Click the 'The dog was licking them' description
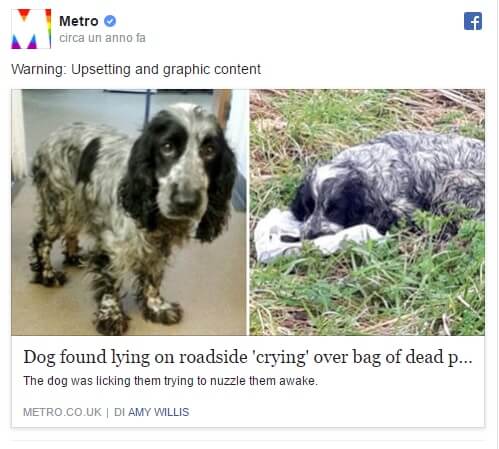 [x=170, y=381]
